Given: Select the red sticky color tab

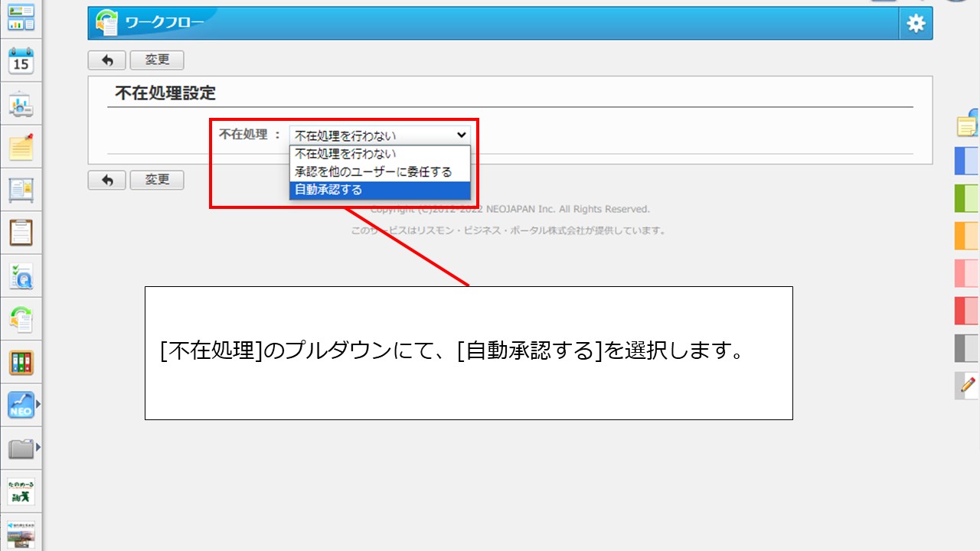Looking at the screenshot, I should [x=967, y=311].
